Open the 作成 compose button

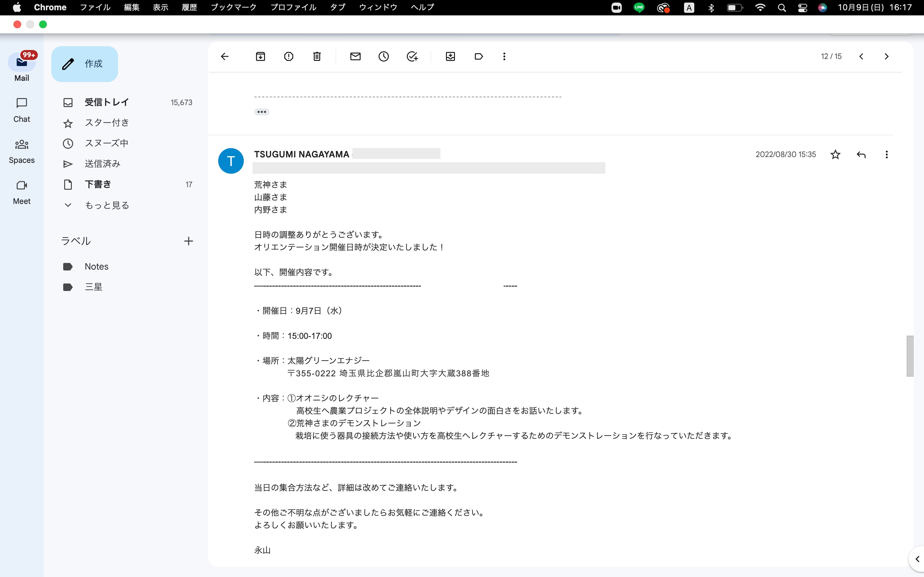[x=84, y=64]
